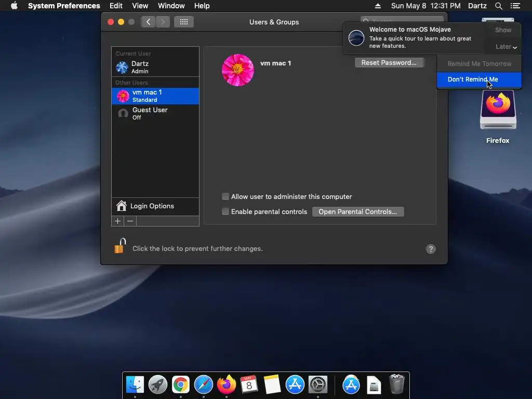Click Dartz snowflake avatar in sidebar
Screen dimensions: 532x399
[122, 67]
